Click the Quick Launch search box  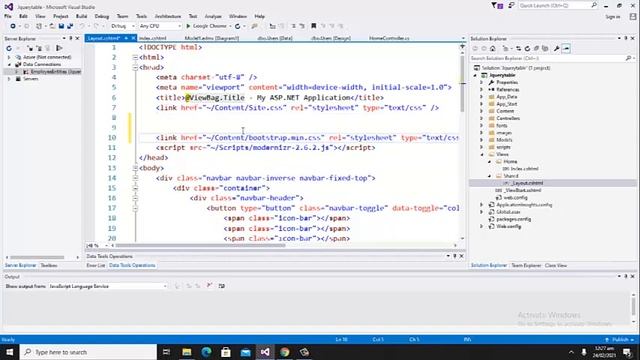(558, 5)
